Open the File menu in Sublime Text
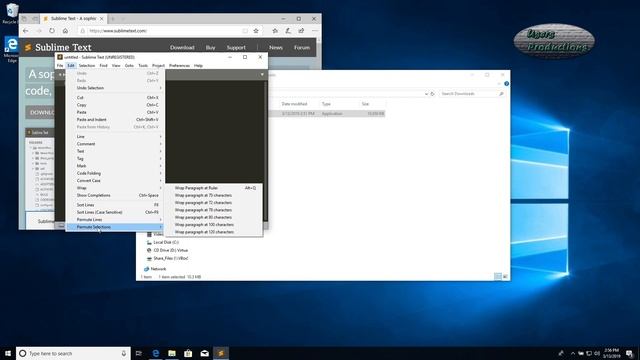This screenshot has width=640, height=360. click(x=60, y=65)
